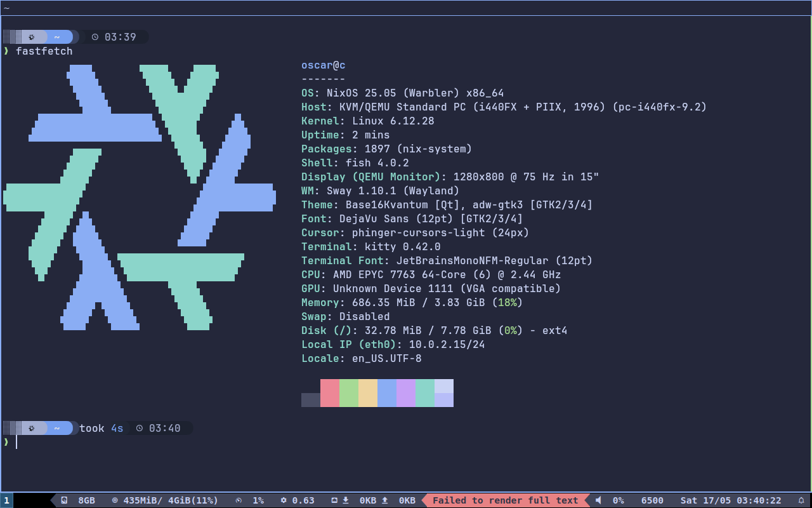Click the 'Font: DejaVu Sans (12pt)' line

412,218
